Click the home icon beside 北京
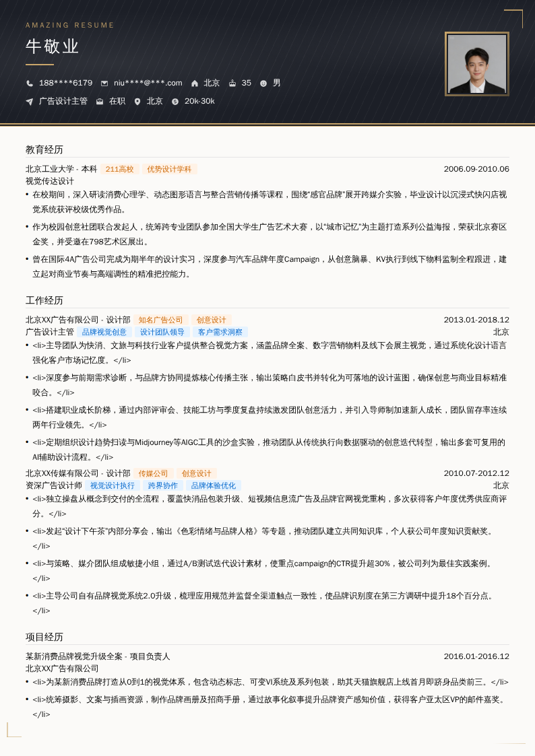Screen dimensions: 535x756 (195, 83)
